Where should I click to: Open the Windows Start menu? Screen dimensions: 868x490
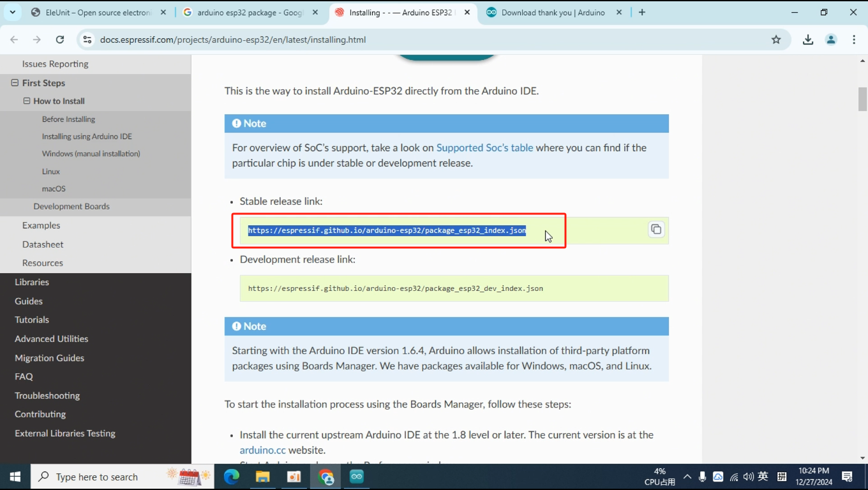[x=15, y=477]
